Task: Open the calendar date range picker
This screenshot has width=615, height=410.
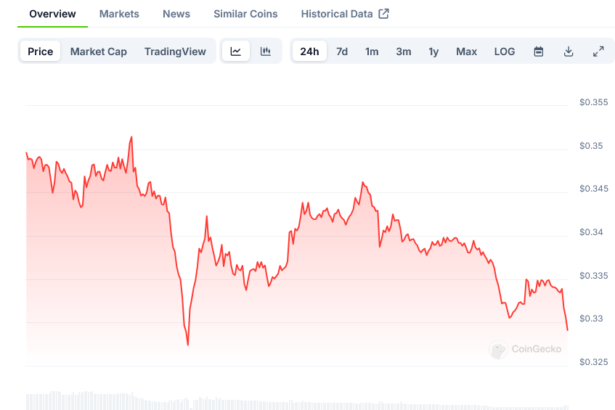Action: [538, 51]
